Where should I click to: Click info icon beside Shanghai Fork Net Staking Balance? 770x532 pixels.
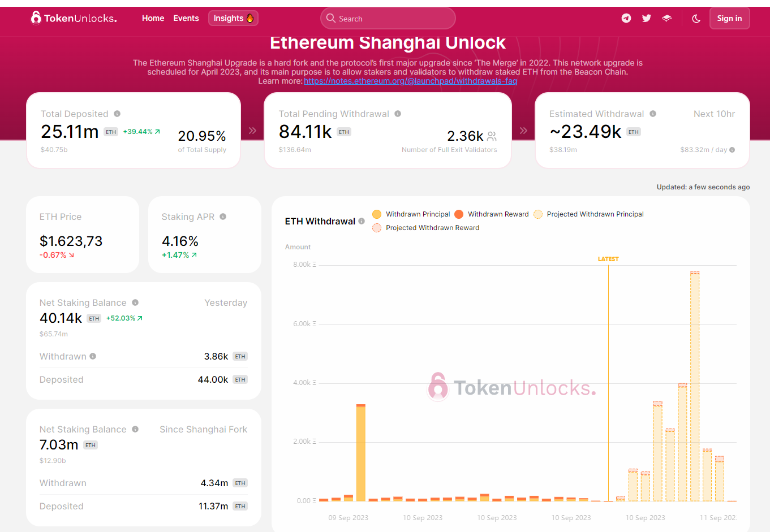coord(135,429)
